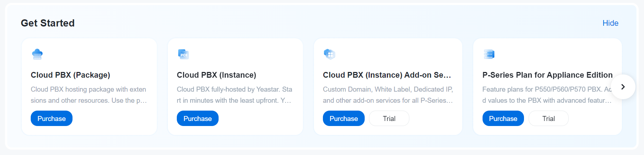Purchase Cloud PBX (Instance) Add-on Services
This screenshot has height=155, width=644.
(x=343, y=118)
